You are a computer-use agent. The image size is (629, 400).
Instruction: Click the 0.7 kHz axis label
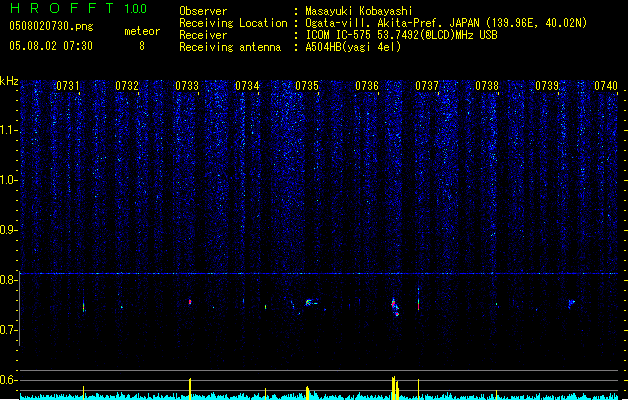[8, 330]
